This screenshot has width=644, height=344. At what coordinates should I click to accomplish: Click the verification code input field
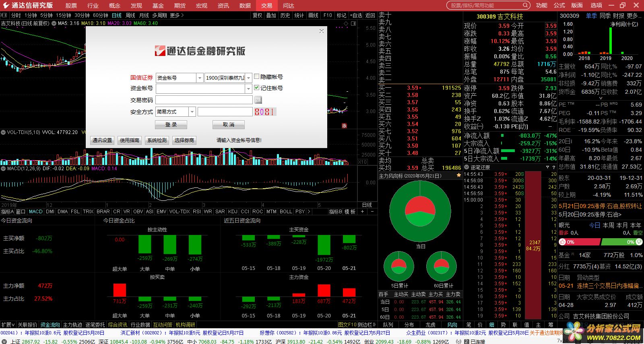(x=225, y=111)
